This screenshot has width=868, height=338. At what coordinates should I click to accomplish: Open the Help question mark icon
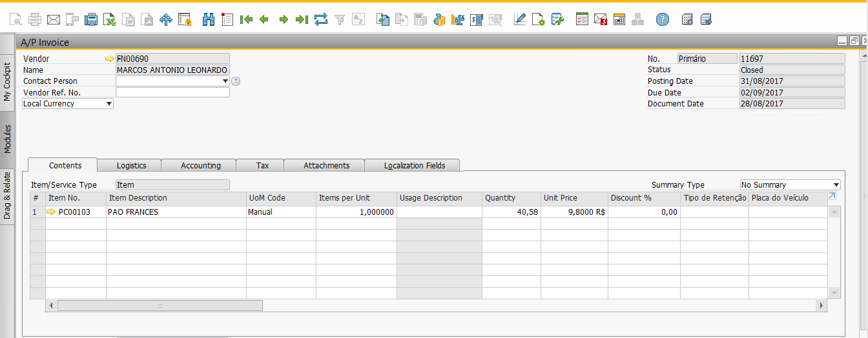coord(662,19)
